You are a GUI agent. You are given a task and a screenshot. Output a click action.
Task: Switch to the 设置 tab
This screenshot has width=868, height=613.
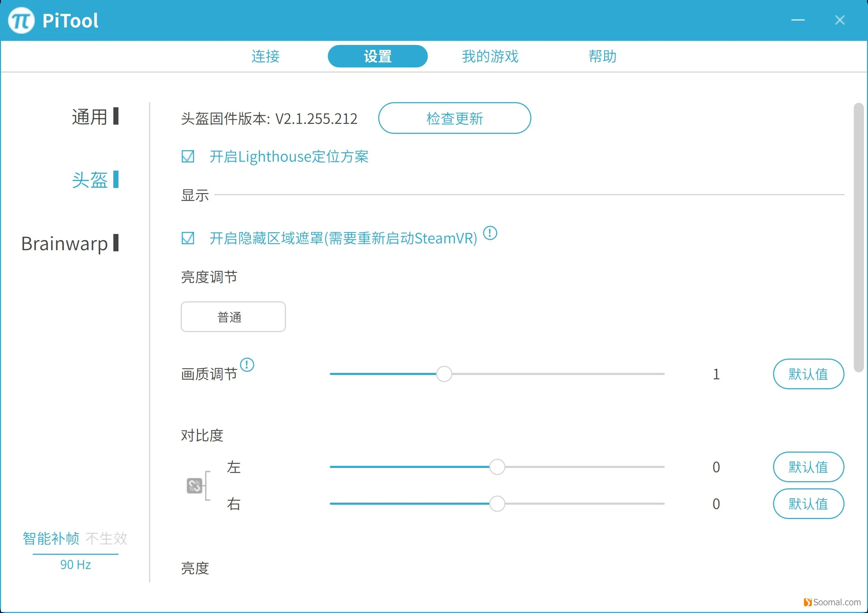click(378, 56)
